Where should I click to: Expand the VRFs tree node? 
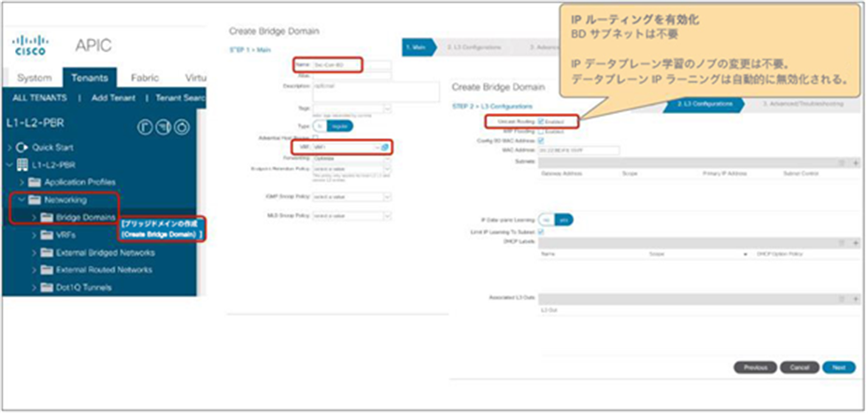pyautogui.click(x=34, y=236)
